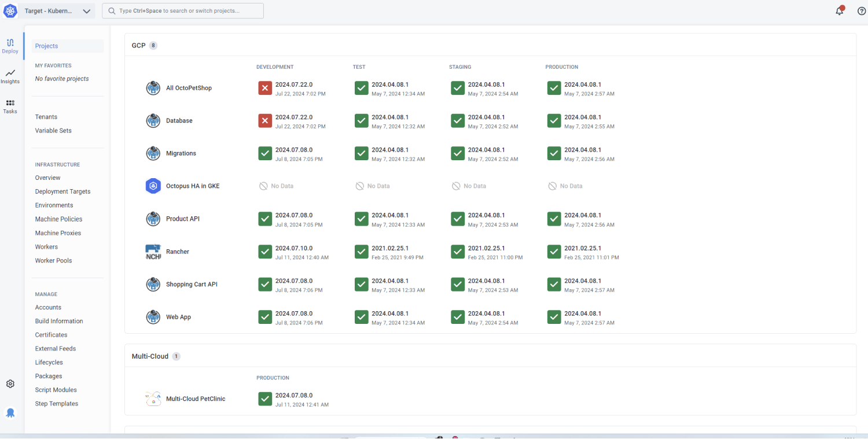Open the Lifecycles page
This screenshot has height=439, width=868.
[x=49, y=362]
